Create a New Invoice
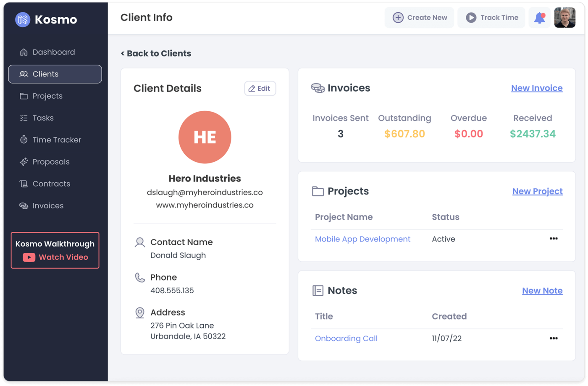This screenshot has height=386, width=588. [536, 88]
